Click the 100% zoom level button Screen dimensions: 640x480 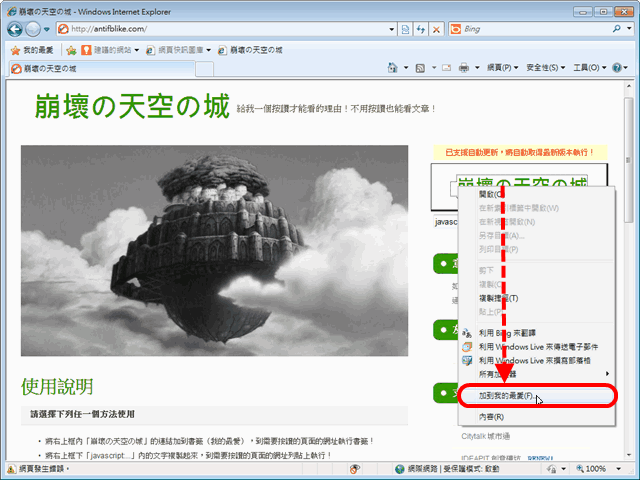point(591,469)
